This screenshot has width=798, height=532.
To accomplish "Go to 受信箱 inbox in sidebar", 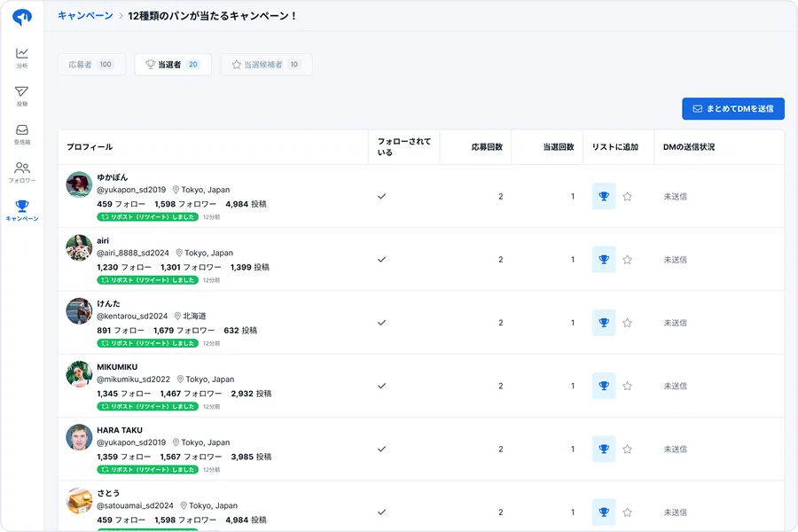I will coord(22,134).
